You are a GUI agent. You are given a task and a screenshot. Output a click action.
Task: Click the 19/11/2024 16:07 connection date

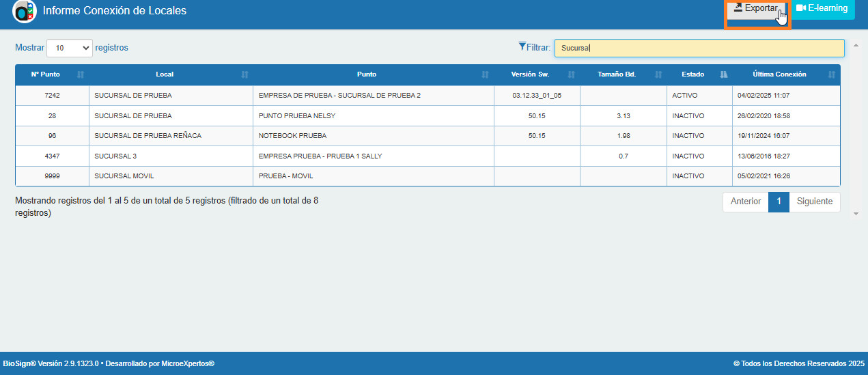(x=786, y=136)
